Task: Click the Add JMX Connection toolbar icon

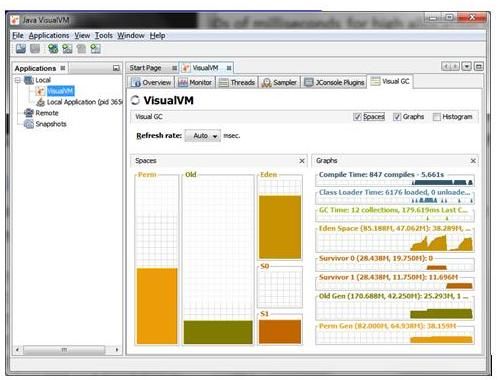Action: [67, 49]
